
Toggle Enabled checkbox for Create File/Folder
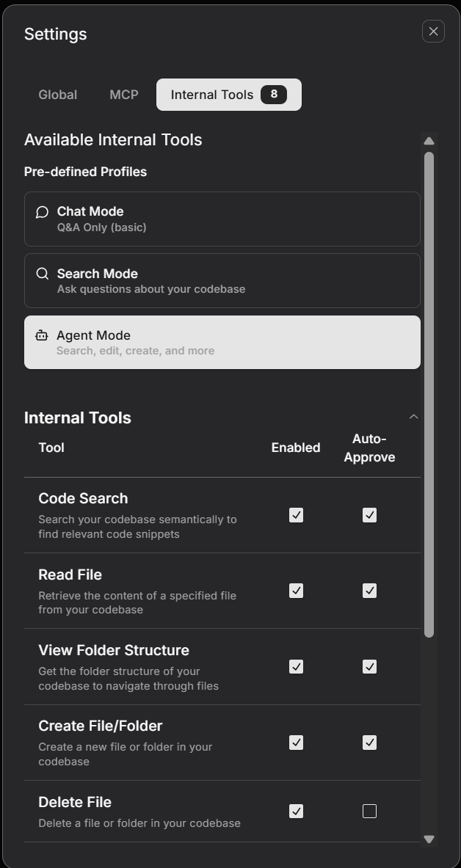[296, 743]
